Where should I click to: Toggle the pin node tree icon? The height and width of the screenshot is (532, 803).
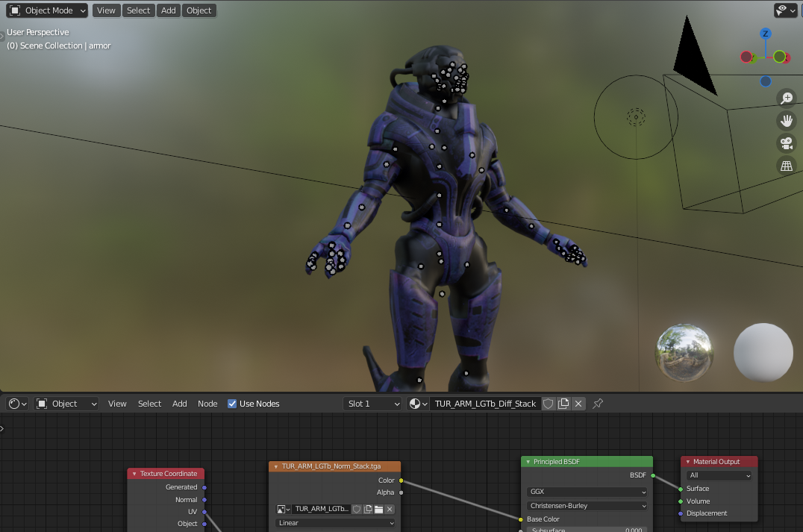click(x=597, y=404)
